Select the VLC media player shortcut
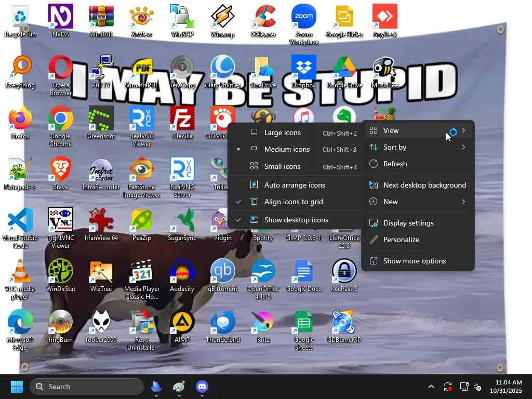The width and height of the screenshot is (532, 399). coord(20,279)
